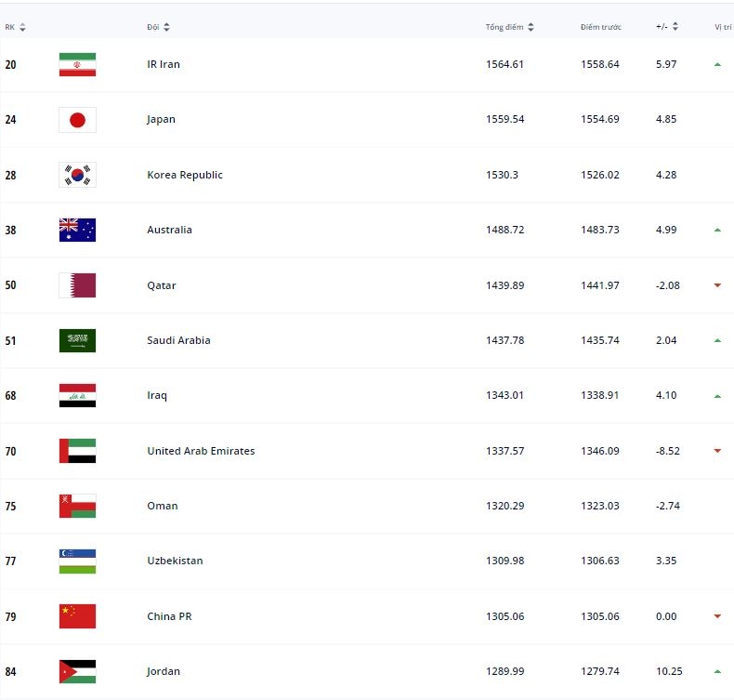734x700 pixels.
Task: Click the Korea Republic flag icon
Action: (x=77, y=175)
